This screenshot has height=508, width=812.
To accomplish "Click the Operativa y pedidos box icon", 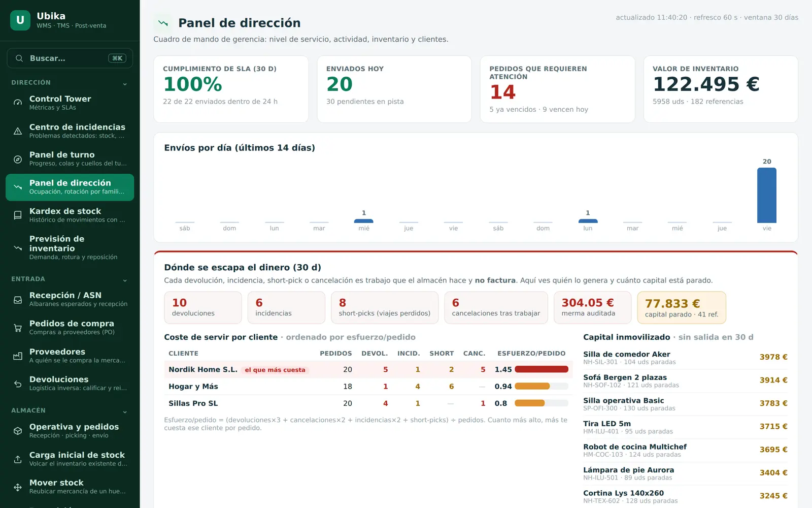I will coord(18,431).
